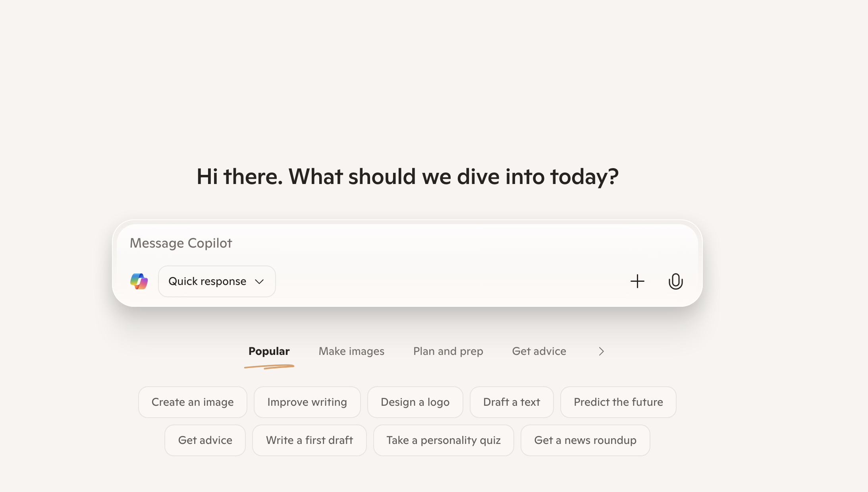Select the Get a news roundup chip
The width and height of the screenshot is (868, 492).
tap(585, 440)
